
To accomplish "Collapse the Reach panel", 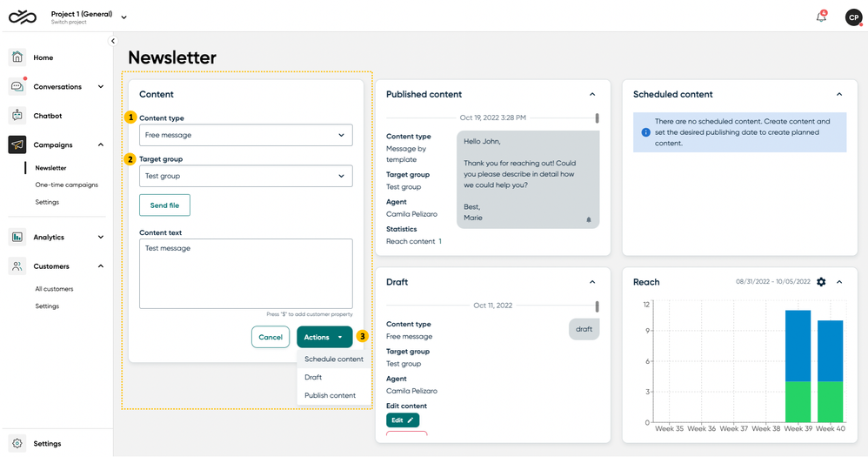I will 839,282.
